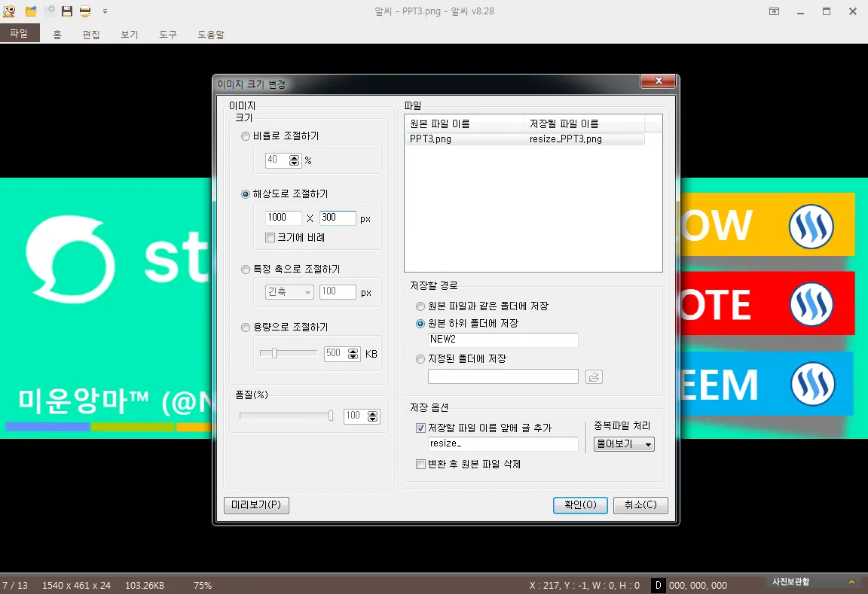The height and width of the screenshot is (594, 868).
Task: Click the 확인(O) button
Action: [580, 505]
